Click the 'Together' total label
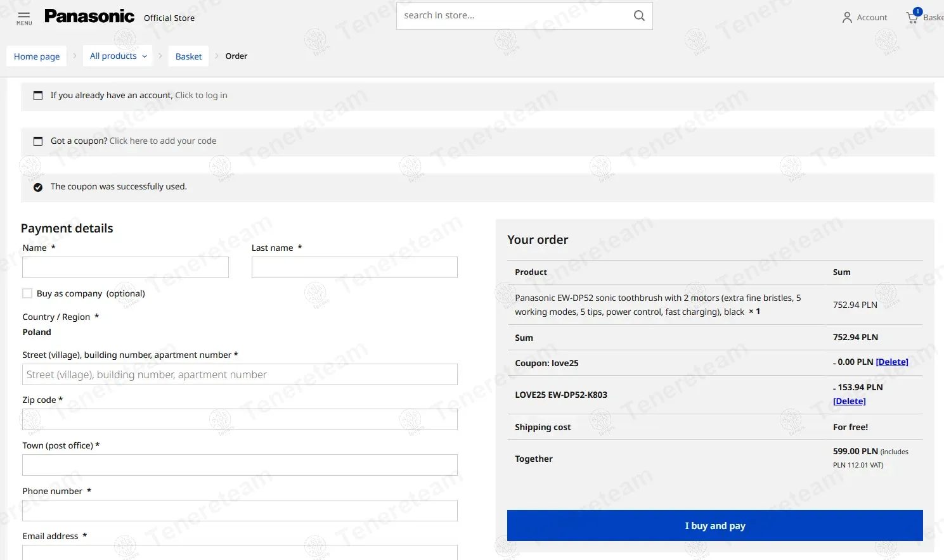944x560 pixels. [x=534, y=459]
